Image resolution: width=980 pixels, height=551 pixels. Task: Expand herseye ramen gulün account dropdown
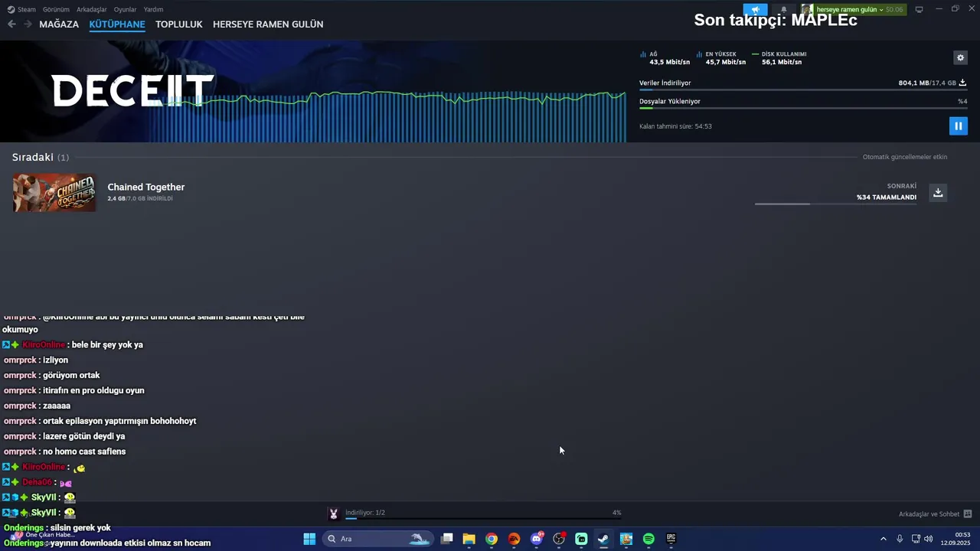point(860,10)
